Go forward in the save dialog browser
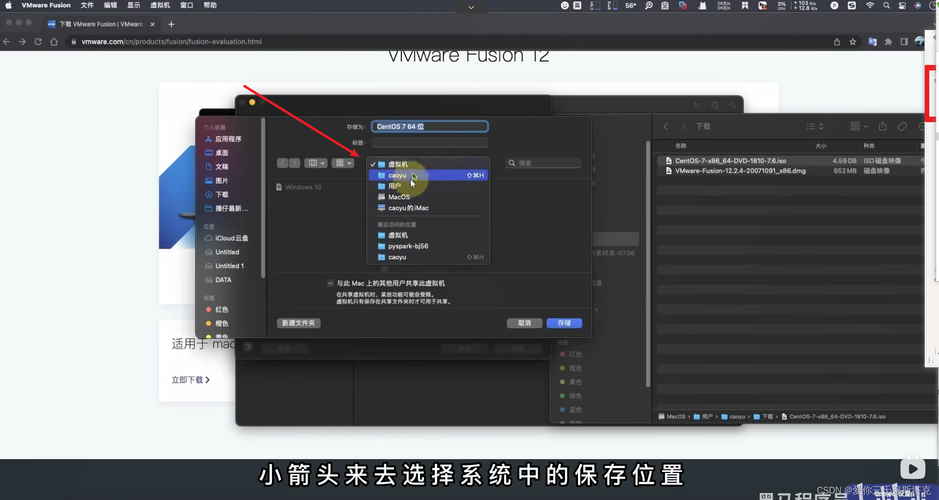This screenshot has width=939, height=500. 294,163
